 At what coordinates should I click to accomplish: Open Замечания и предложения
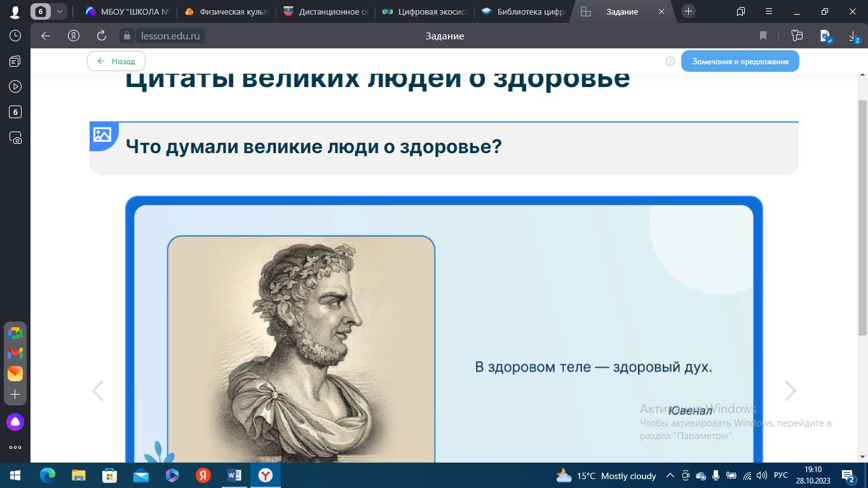click(740, 62)
